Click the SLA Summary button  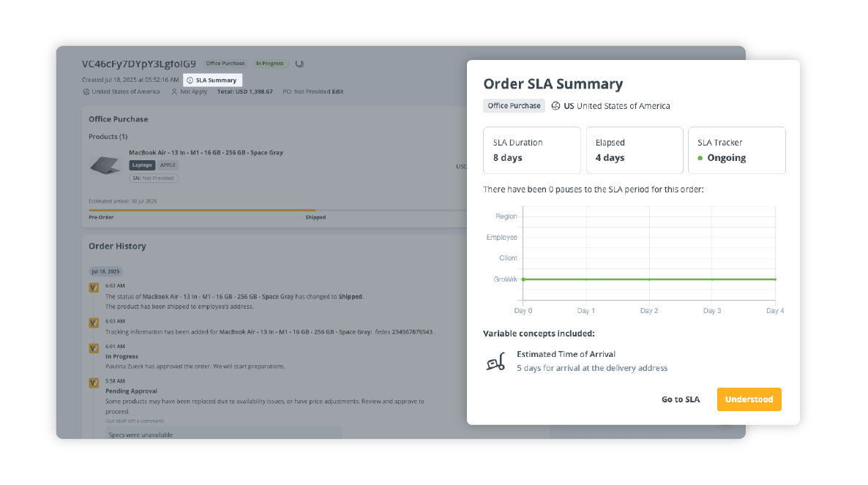point(212,80)
